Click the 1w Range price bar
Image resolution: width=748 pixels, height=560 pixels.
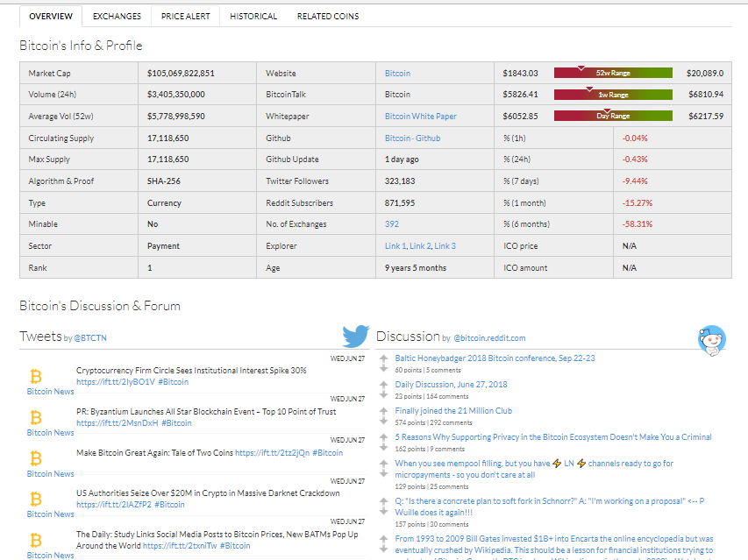coord(613,95)
